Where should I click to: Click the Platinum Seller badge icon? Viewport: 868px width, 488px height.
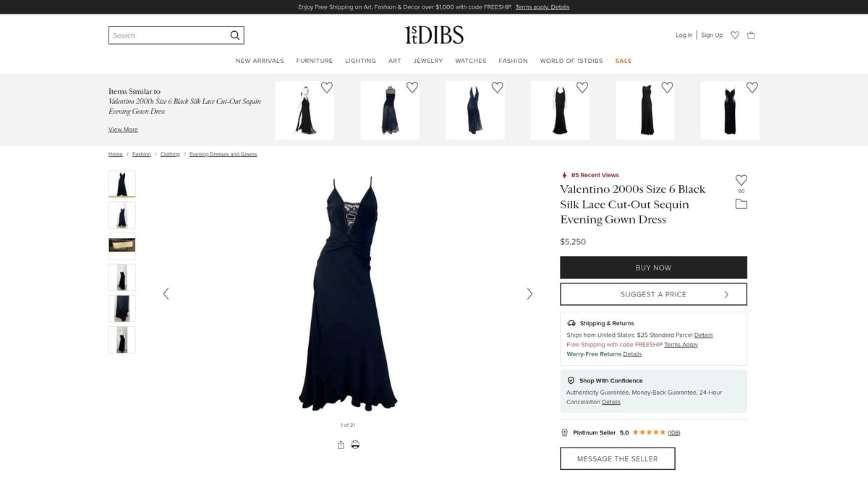(x=565, y=432)
